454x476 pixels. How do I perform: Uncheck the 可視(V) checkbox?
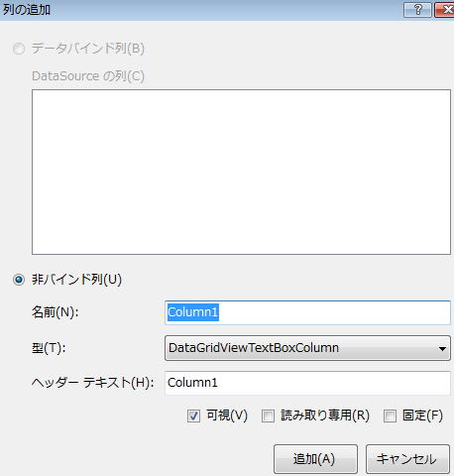coord(193,416)
